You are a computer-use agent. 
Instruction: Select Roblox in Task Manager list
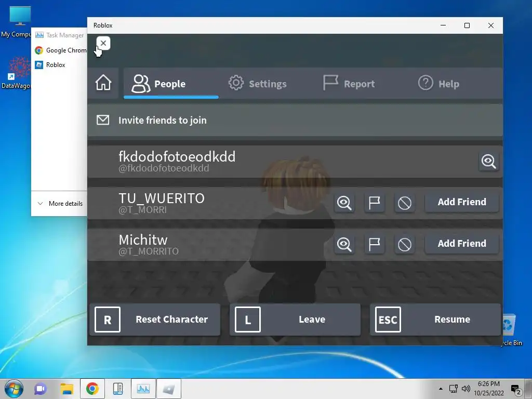click(x=50, y=65)
